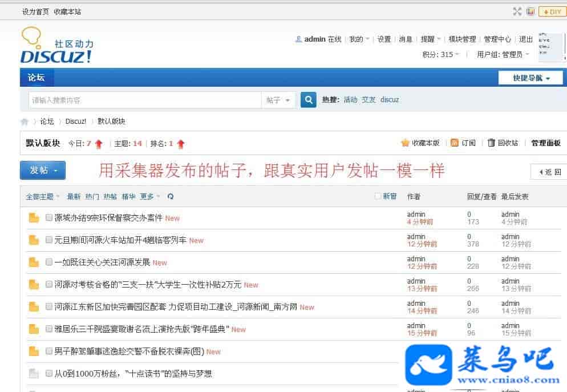Viewport: 567px width, 392px height.
Task: Click the refresh icon beside 更多
Action: [x=171, y=196]
